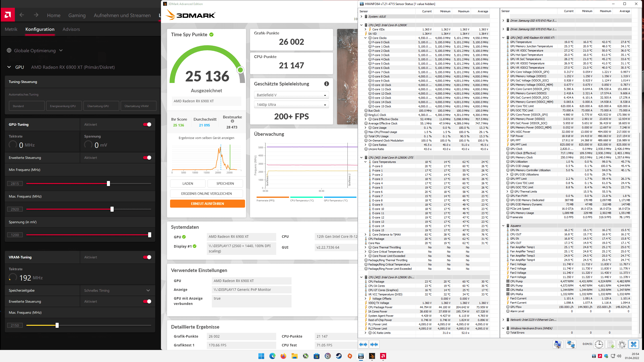
Task: Collapse the GPU AMD Radeon RX 6900 XT section
Action: click(9, 67)
